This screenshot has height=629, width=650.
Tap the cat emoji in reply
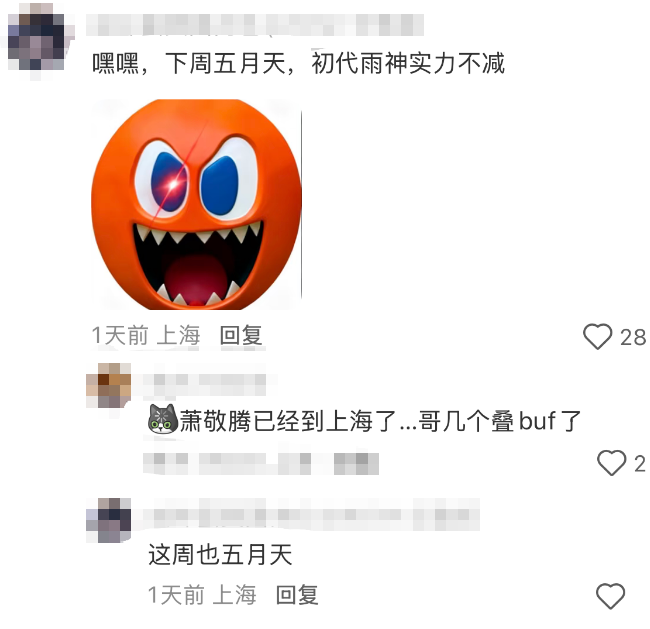click(163, 419)
